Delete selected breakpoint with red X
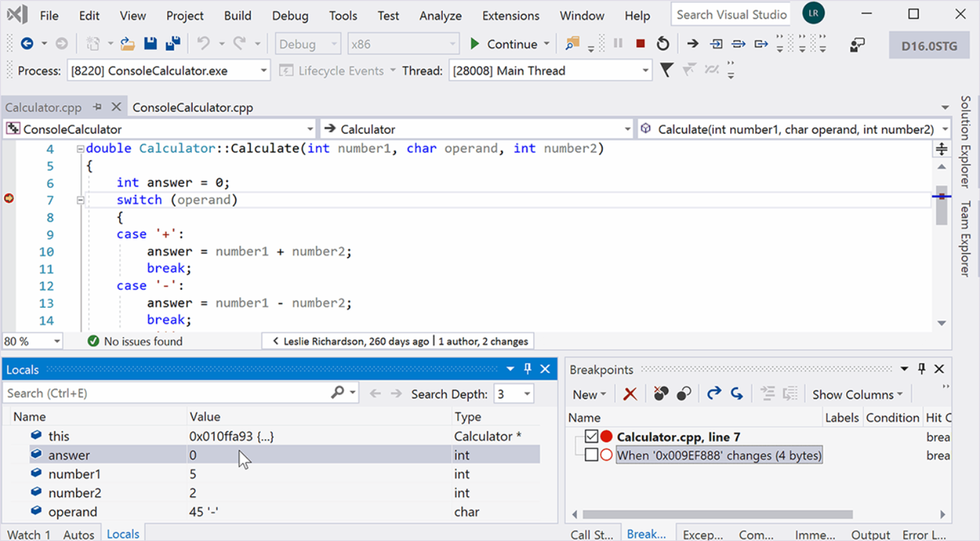 [x=630, y=394]
